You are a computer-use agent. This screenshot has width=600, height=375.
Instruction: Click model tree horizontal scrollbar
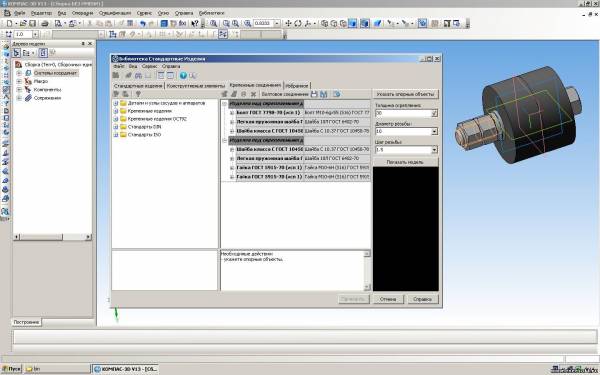pos(53,237)
